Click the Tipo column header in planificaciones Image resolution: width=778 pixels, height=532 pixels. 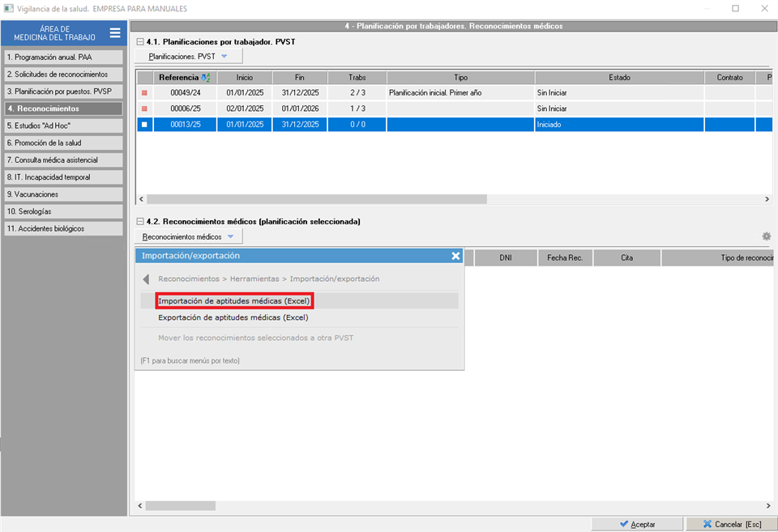pyautogui.click(x=460, y=78)
